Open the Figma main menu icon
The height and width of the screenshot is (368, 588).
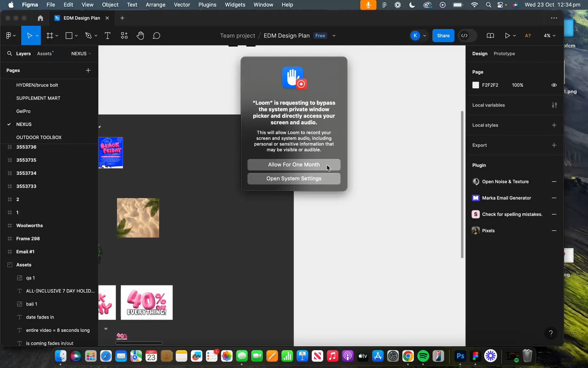click(9, 35)
